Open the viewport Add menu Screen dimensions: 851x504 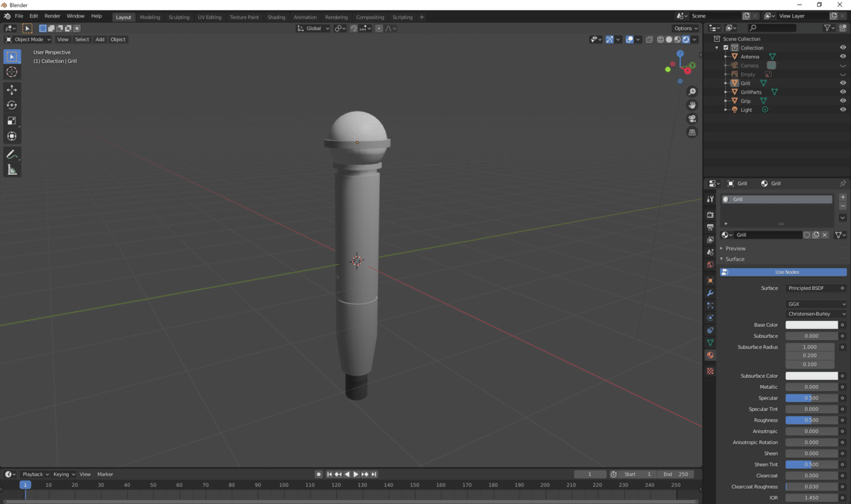pos(100,40)
